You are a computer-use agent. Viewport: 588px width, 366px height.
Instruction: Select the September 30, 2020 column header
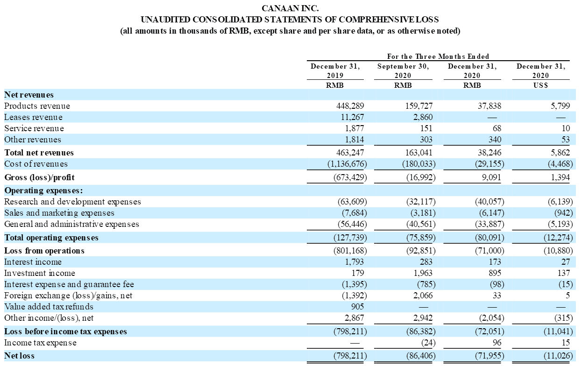[x=403, y=70]
